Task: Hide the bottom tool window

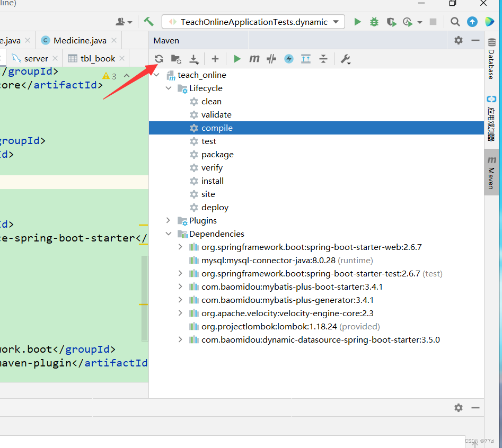Action: [475, 408]
